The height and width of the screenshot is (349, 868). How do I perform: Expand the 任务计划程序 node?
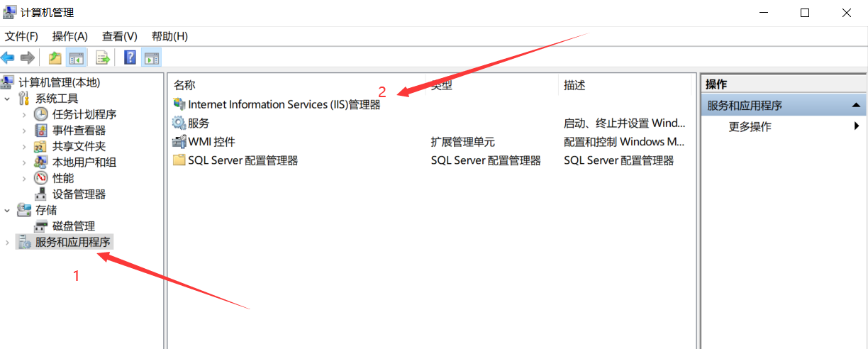pyautogui.click(x=24, y=114)
